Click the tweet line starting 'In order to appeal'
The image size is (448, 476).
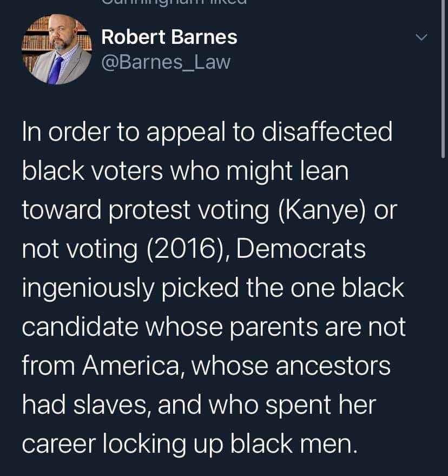click(207, 132)
